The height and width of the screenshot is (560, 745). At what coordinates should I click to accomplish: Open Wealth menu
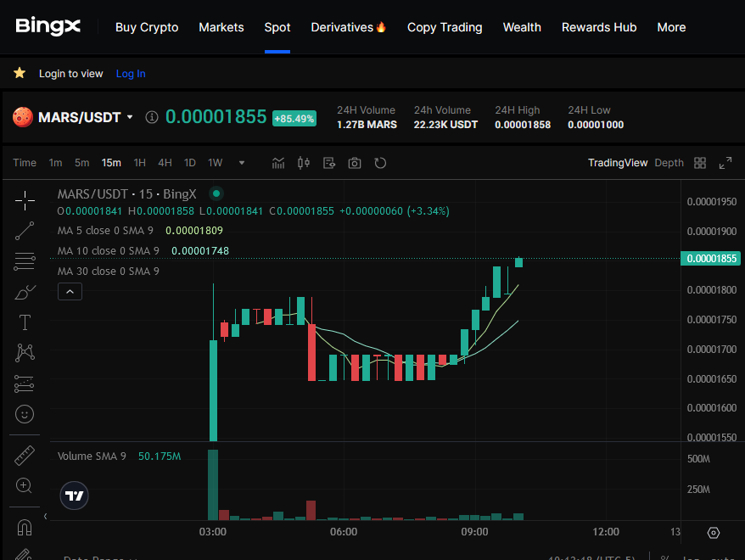coord(522,27)
